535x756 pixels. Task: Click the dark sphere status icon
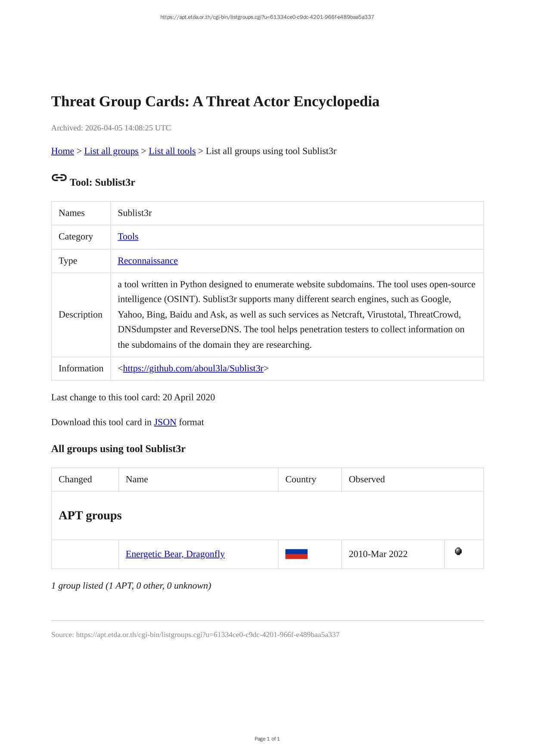pyautogui.click(x=458, y=551)
